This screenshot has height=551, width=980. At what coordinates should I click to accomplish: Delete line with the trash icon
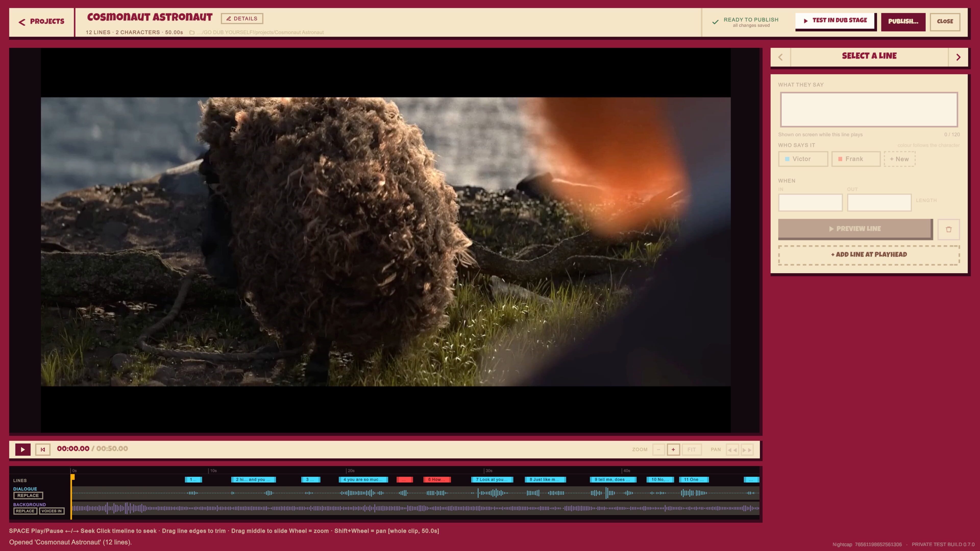coord(948,229)
